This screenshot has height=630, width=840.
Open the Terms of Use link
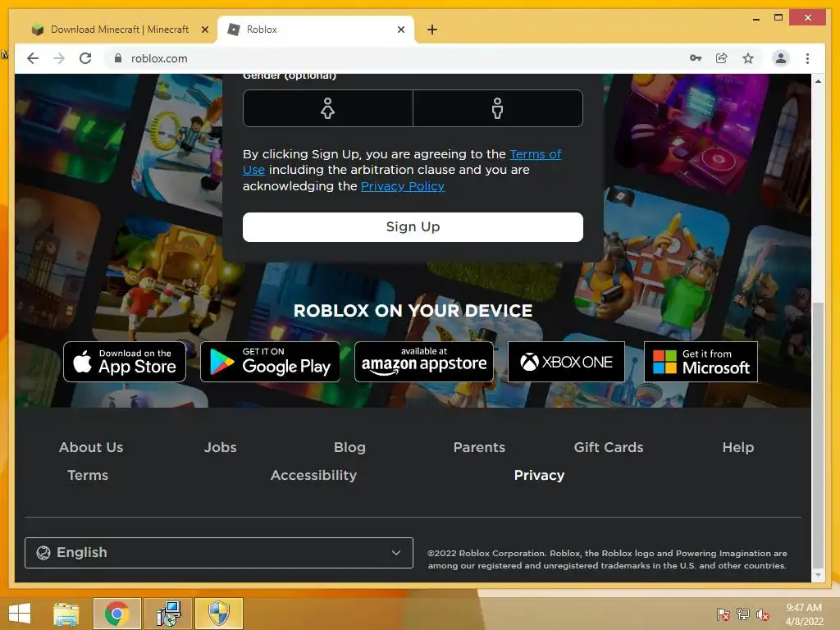pyautogui.click(x=535, y=154)
